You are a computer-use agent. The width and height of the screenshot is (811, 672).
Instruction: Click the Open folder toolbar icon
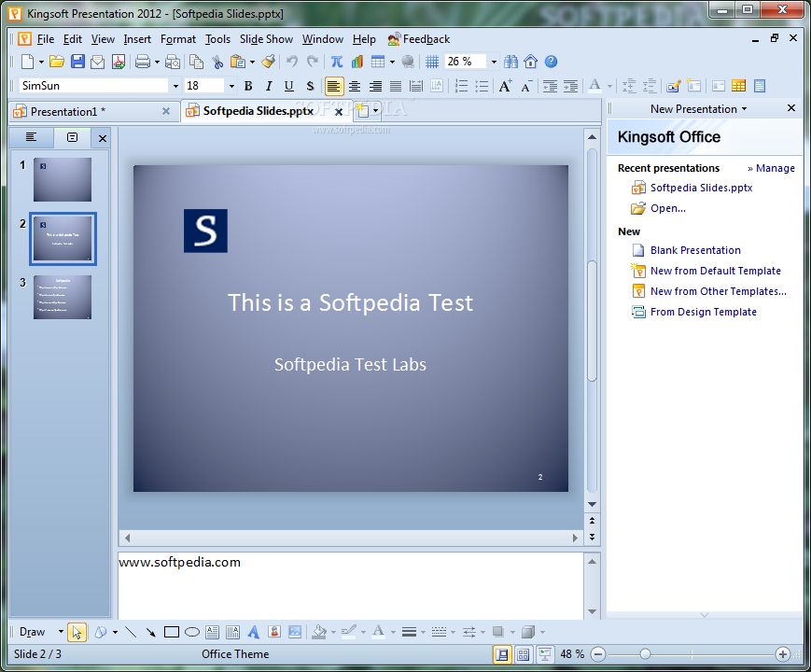pos(56,63)
